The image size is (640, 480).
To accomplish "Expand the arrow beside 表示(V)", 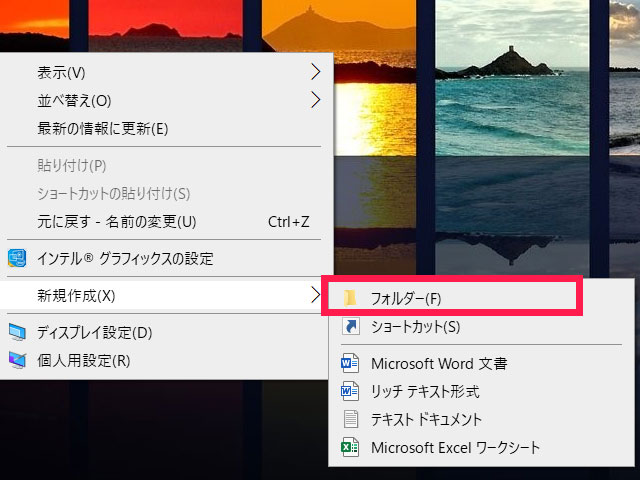I will coord(315,72).
